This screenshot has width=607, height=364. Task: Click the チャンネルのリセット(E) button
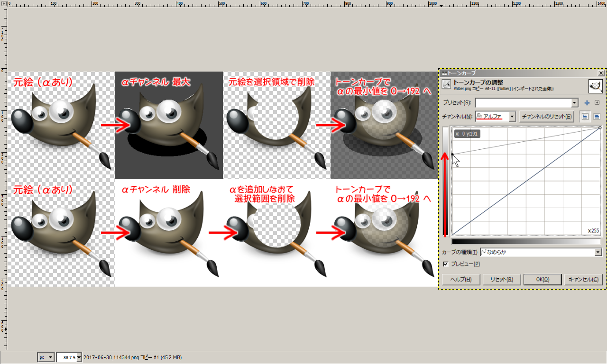point(546,116)
